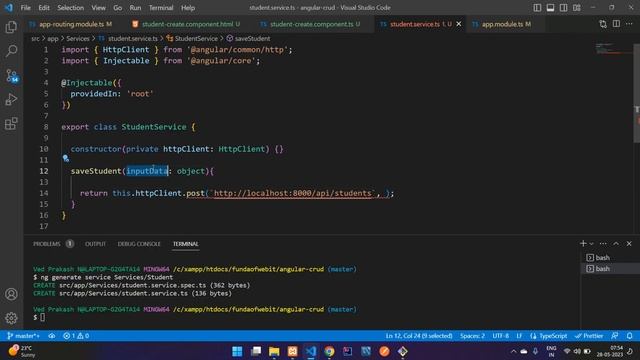640x360 pixels.
Task: Open the Accounts menu in activity bar
Action: [11, 294]
